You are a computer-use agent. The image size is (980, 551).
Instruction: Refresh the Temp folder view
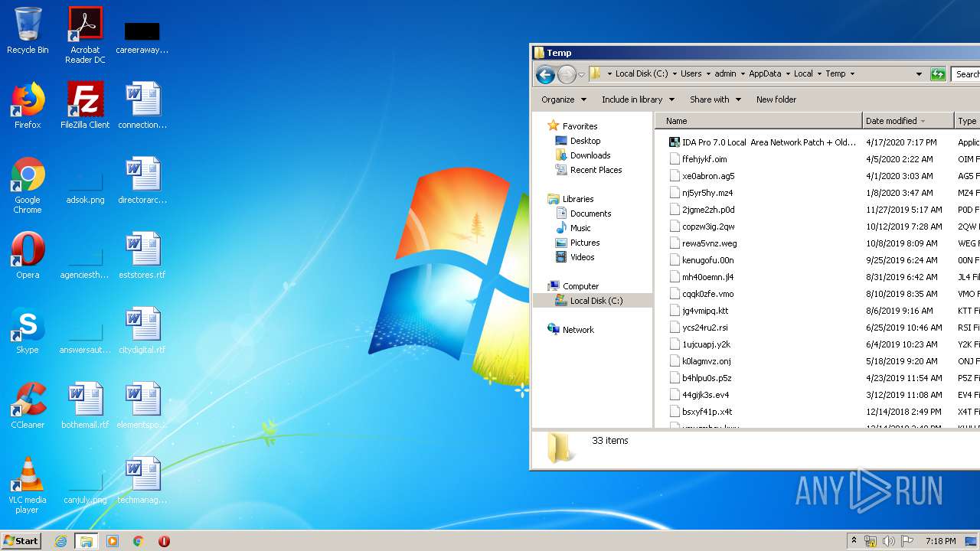click(938, 74)
